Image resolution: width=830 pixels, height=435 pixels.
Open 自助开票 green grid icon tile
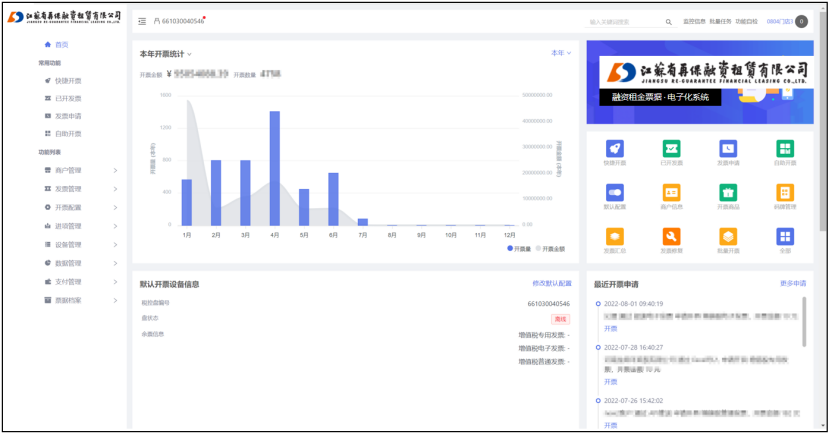(785, 149)
